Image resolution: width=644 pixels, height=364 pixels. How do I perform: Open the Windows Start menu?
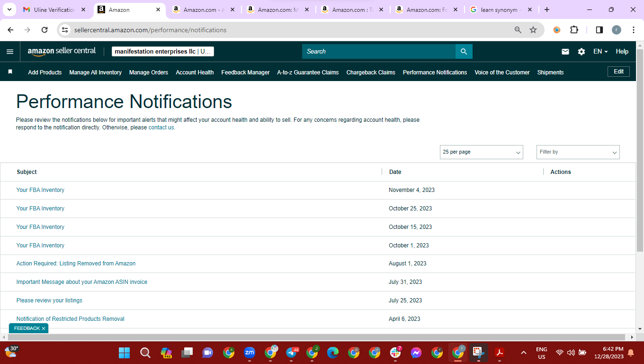point(124,353)
